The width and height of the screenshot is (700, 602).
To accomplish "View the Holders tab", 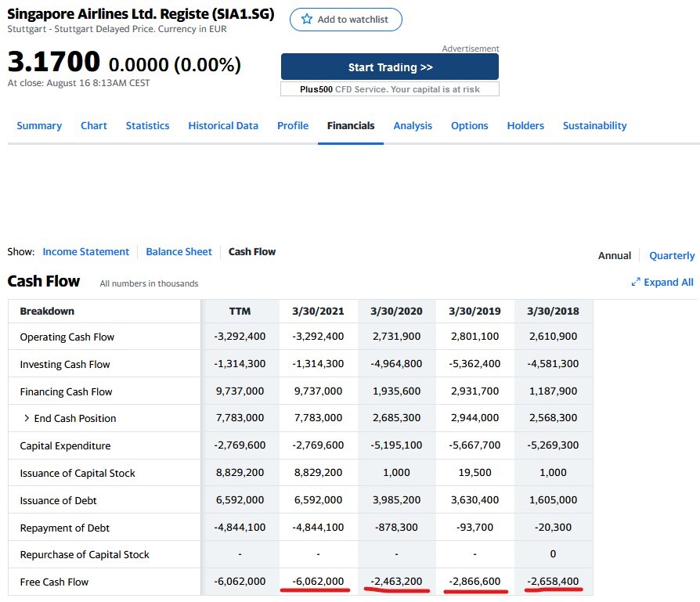I will tap(525, 126).
